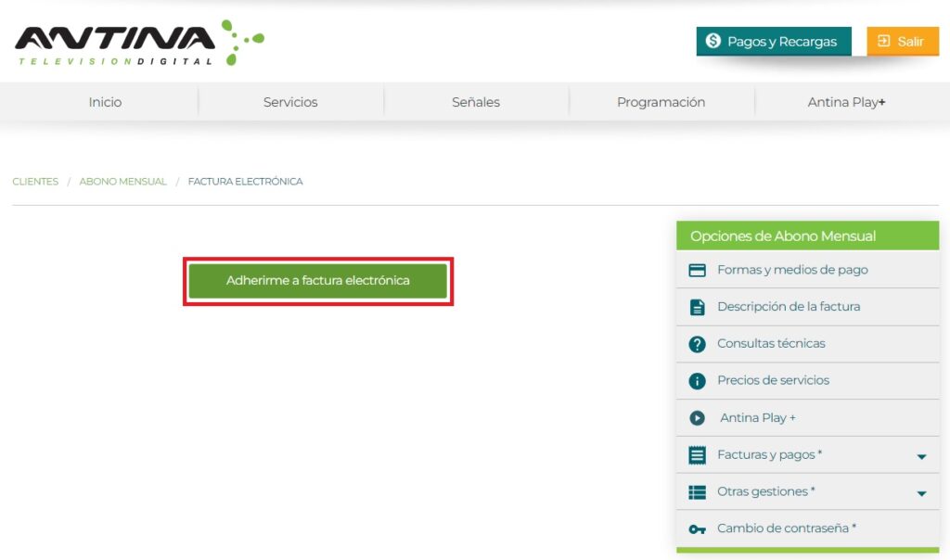Click the info icon next to Precios de servicios
Image resolution: width=950 pixels, height=560 pixels.
pyautogui.click(x=698, y=381)
